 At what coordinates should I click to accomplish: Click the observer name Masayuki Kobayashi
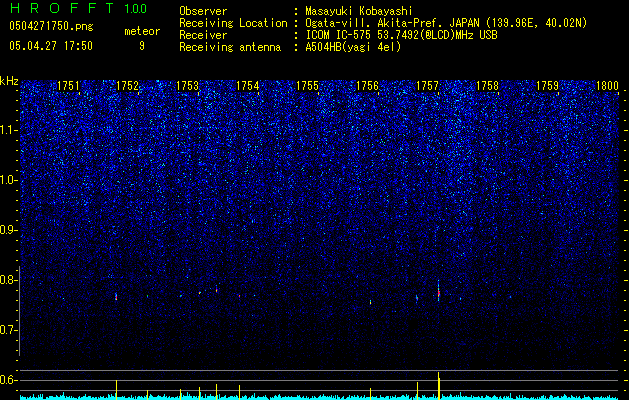359,12
